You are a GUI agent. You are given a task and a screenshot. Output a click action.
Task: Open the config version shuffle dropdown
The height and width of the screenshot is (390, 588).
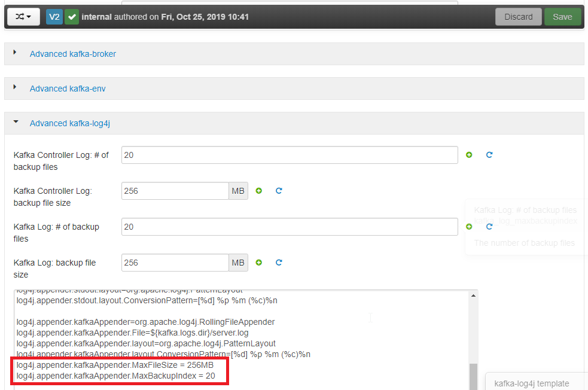pos(23,17)
